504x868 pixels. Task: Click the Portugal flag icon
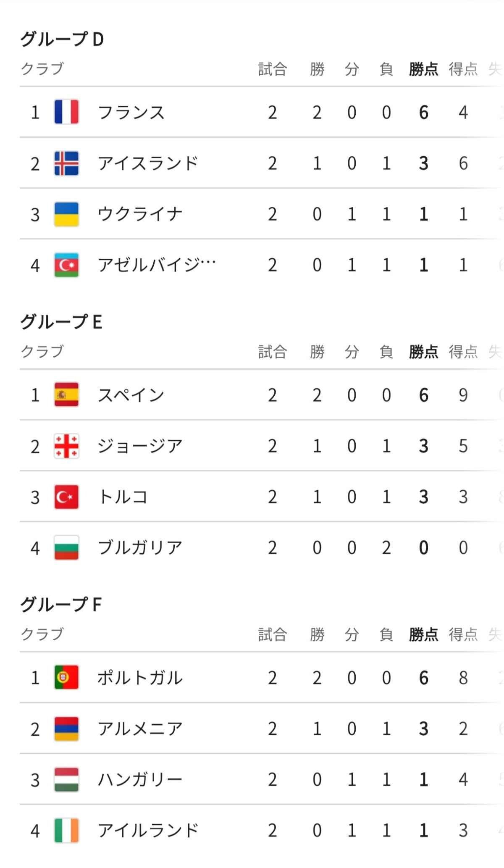tap(66, 677)
